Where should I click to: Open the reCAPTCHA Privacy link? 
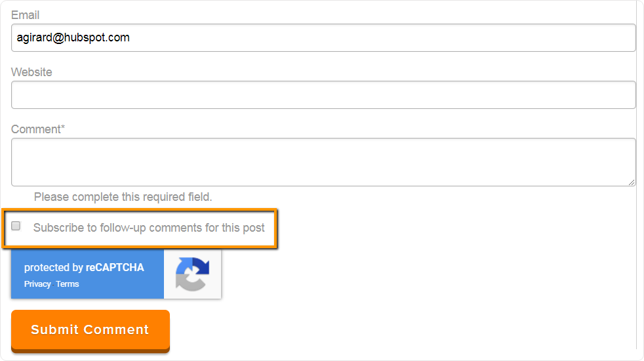pos(37,284)
